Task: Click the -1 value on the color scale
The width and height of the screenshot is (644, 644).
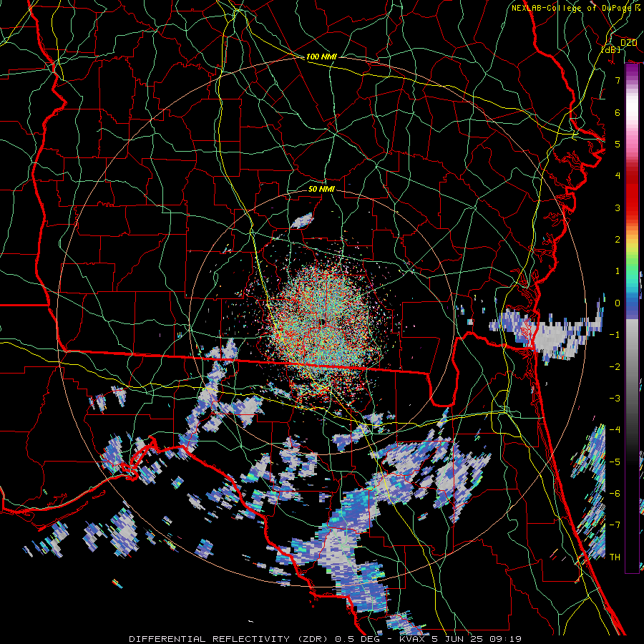Action: coord(615,335)
